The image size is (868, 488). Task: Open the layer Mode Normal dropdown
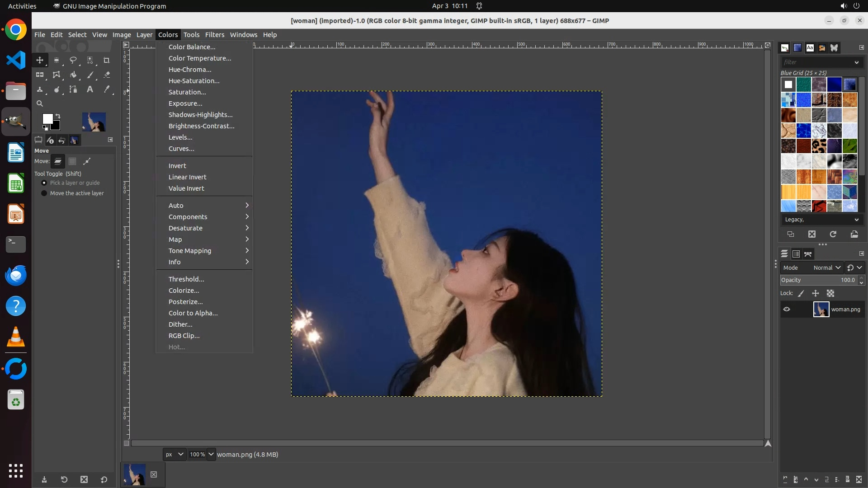pos(827,268)
